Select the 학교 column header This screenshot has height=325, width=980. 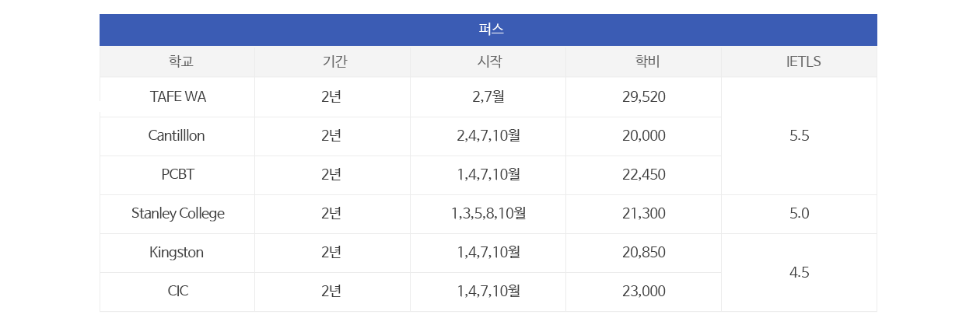point(177,62)
